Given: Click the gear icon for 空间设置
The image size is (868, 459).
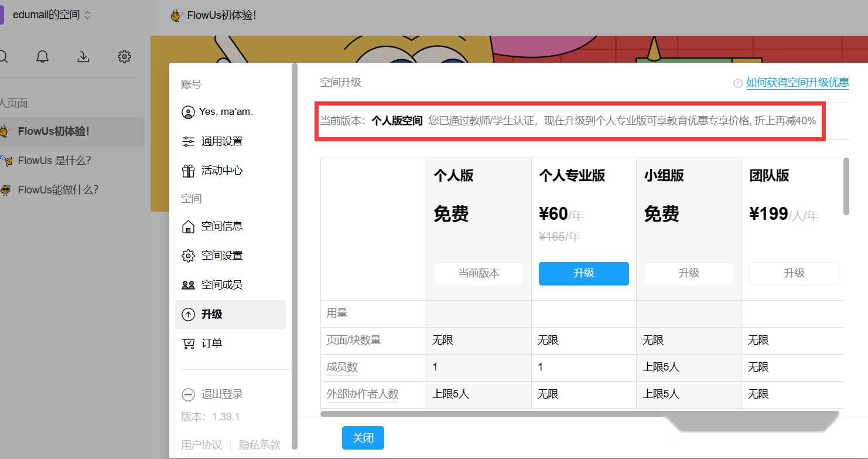Looking at the screenshot, I should click(188, 256).
